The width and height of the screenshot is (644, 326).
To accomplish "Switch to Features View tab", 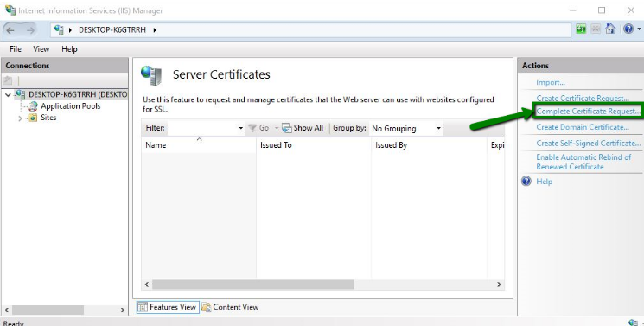I will coord(168,307).
